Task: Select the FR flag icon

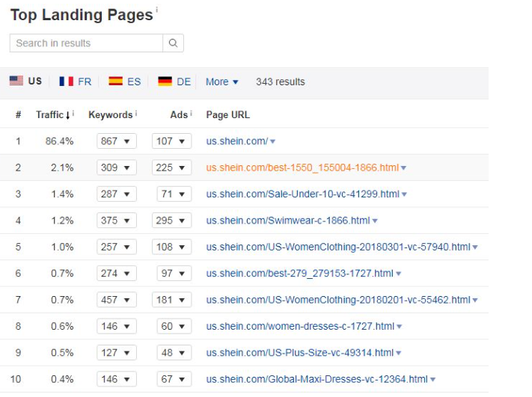Action: click(66, 81)
